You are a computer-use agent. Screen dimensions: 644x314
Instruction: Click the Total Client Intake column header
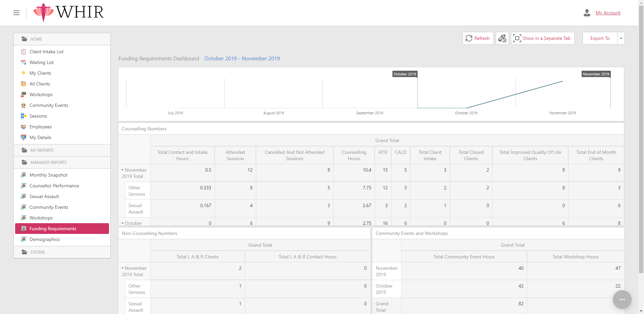(x=430, y=155)
